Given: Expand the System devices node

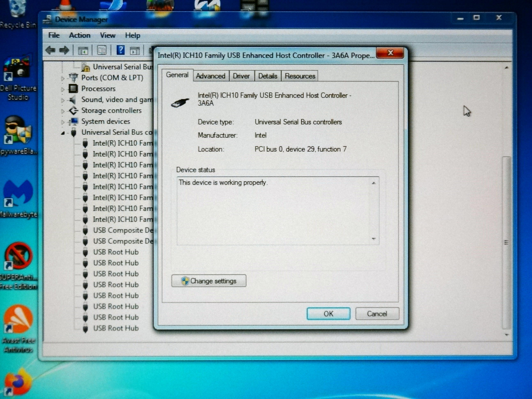Looking at the screenshot, I should (63, 122).
